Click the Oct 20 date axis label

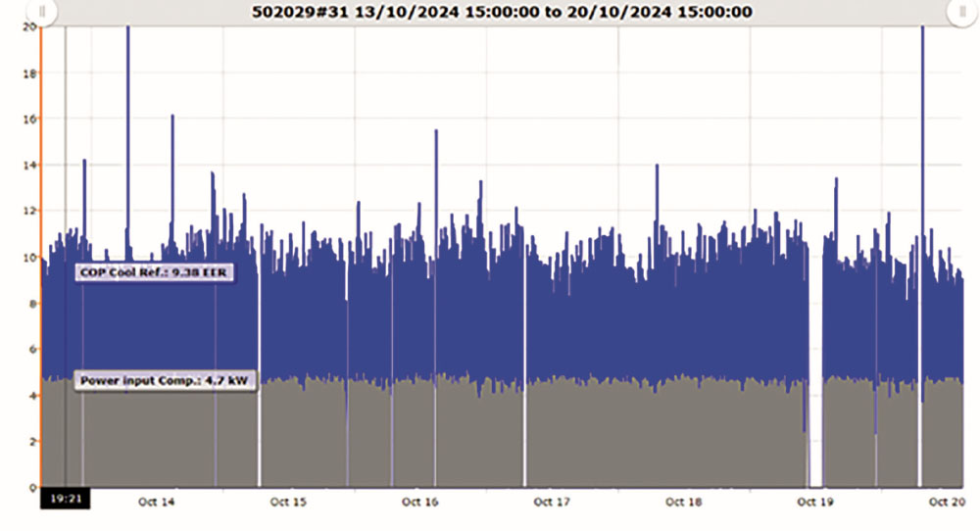click(x=946, y=502)
